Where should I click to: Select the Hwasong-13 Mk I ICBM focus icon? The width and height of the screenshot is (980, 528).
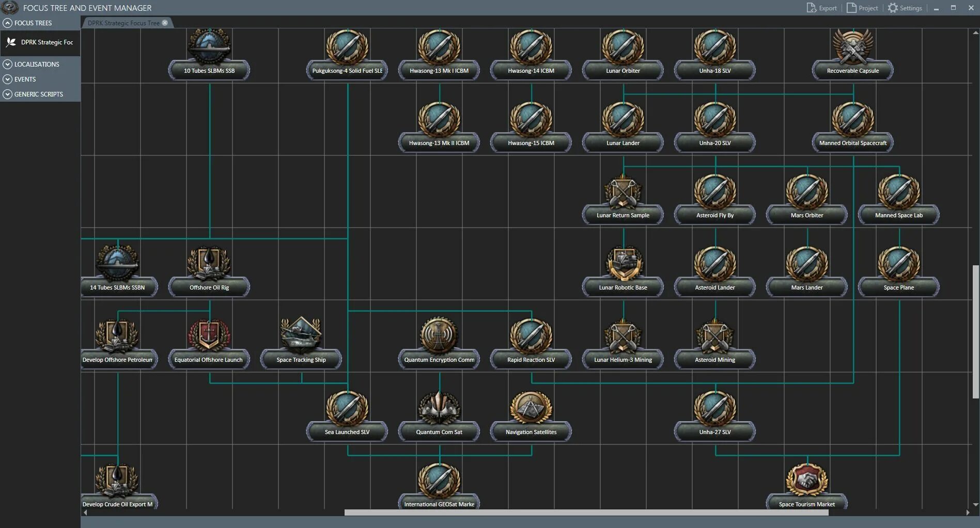pos(439,46)
